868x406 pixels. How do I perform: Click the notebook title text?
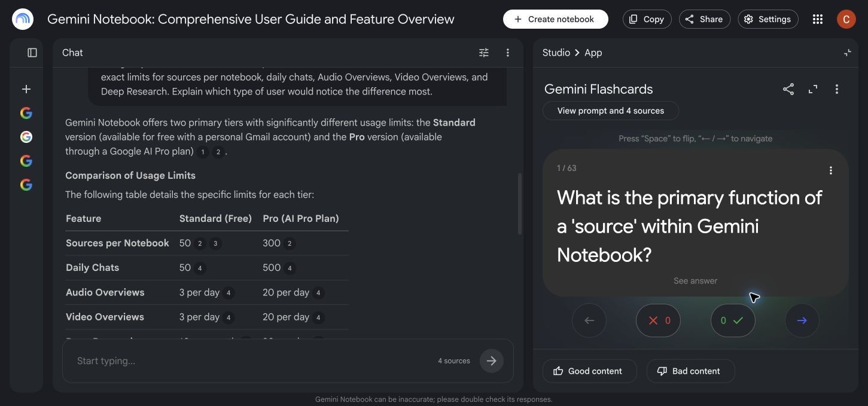[251, 19]
